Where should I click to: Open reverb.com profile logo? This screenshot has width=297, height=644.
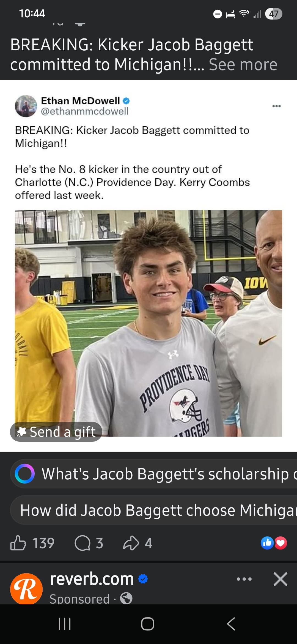(x=26, y=589)
